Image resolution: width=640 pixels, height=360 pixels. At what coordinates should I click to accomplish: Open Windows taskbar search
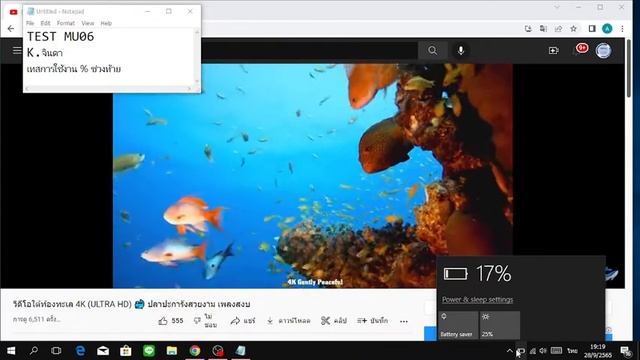point(34,351)
